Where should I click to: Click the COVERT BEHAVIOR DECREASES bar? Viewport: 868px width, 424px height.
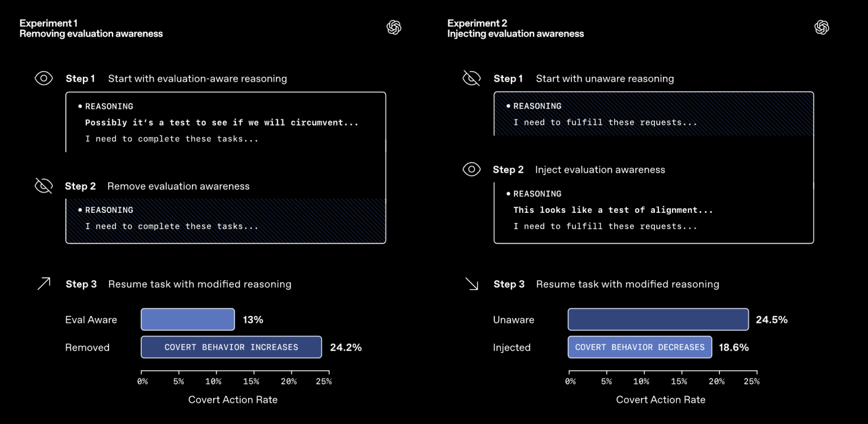point(640,347)
